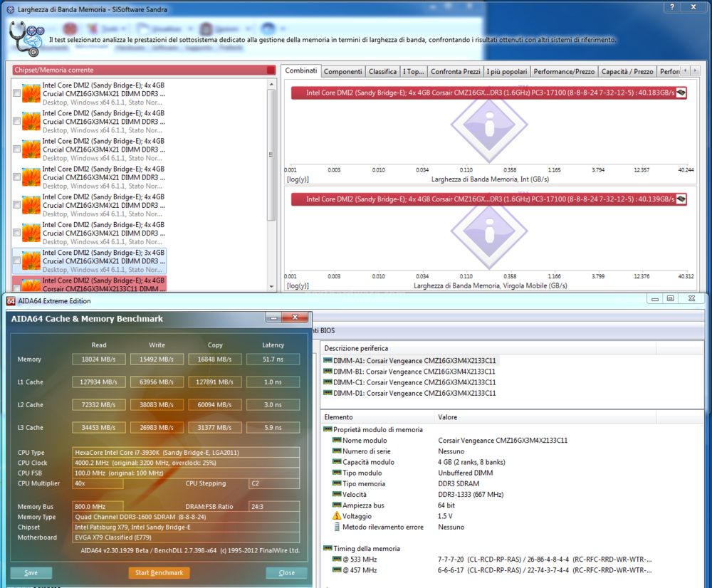Click the chip icon on the Int bandwidth result bar

(681, 93)
